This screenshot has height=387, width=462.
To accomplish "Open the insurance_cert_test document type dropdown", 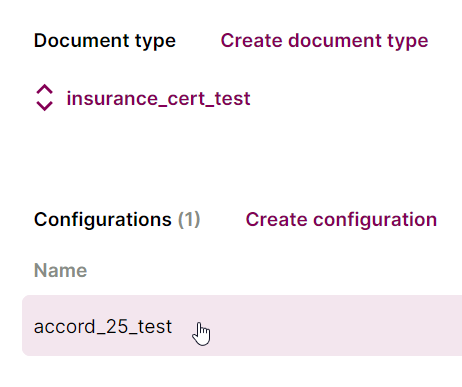I will 143,98.
